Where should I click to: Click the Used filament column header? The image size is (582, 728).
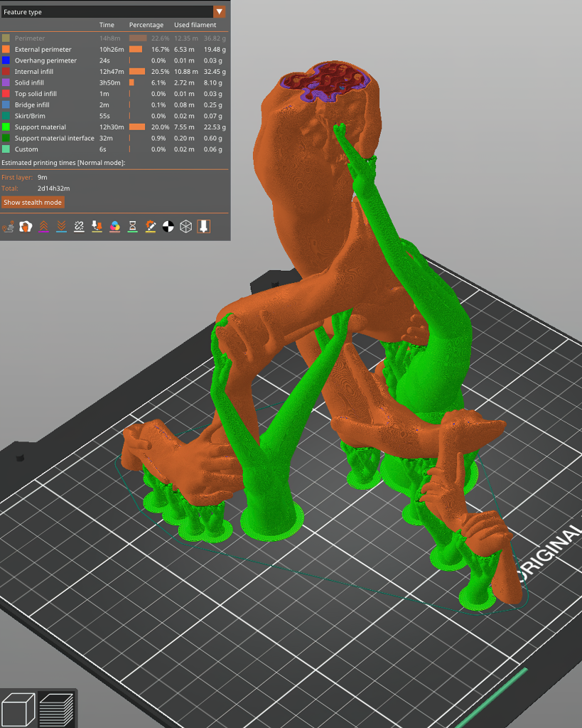click(195, 25)
